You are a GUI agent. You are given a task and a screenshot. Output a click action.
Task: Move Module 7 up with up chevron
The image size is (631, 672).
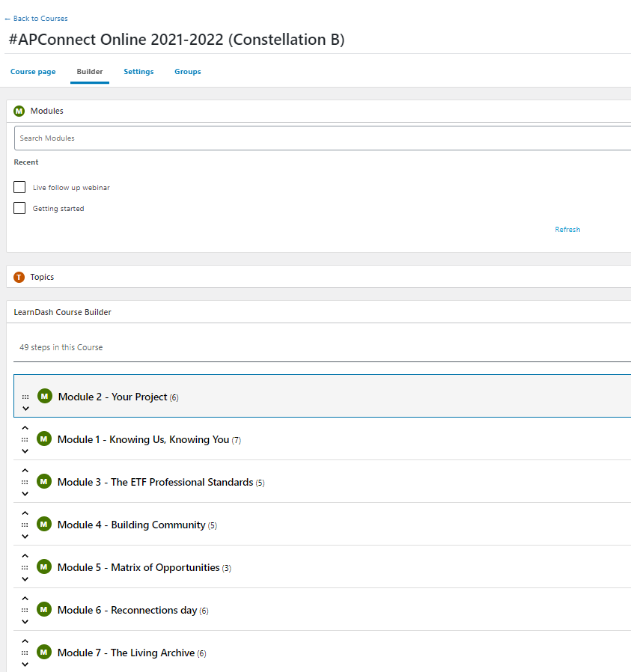(25, 641)
